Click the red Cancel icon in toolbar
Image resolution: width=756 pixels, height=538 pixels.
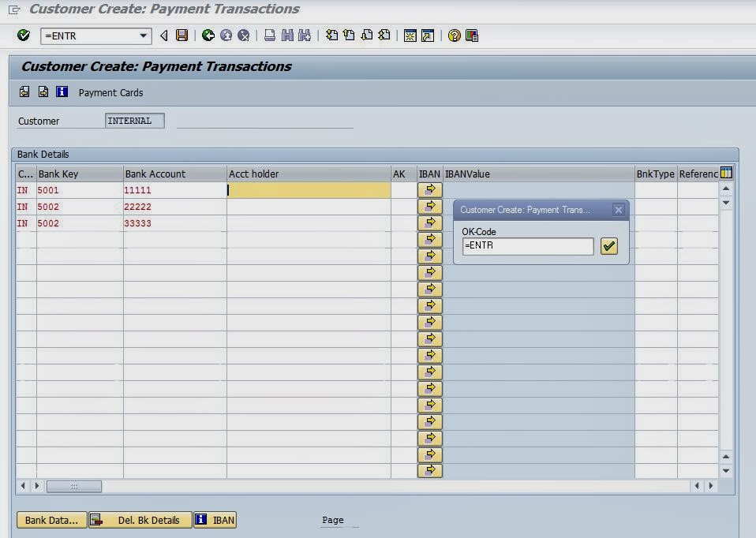(x=244, y=35)
